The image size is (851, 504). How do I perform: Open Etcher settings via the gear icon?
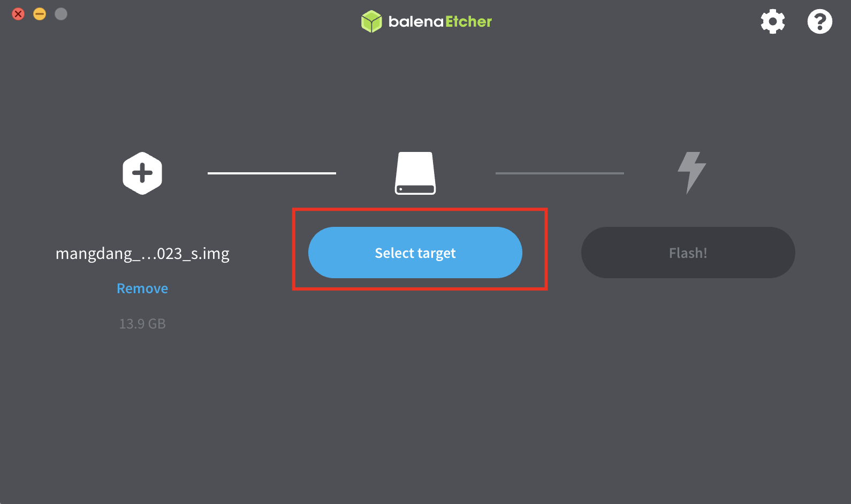tap(772, 22)
